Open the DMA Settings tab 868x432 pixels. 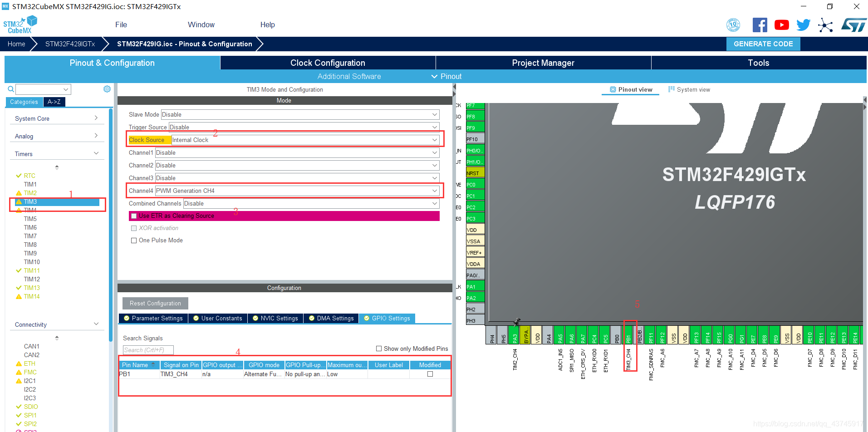331,318
